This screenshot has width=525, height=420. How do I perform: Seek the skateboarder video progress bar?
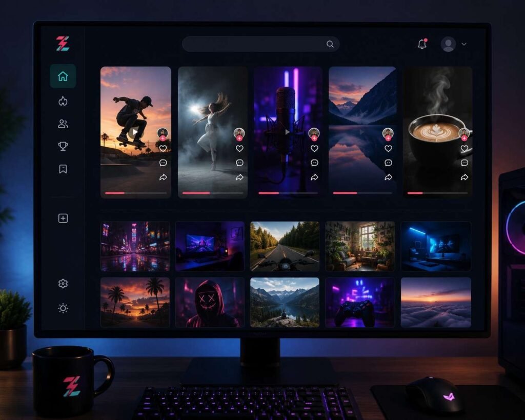point(135,193)
